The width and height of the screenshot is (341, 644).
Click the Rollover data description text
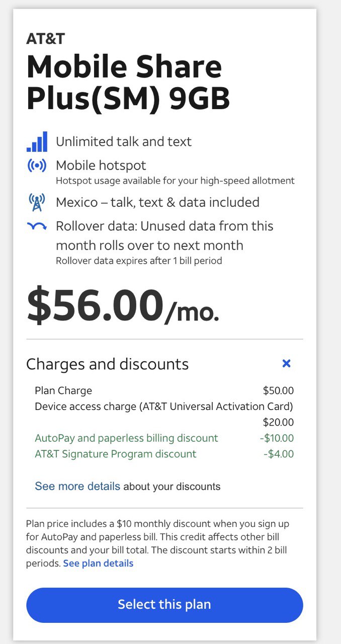pos(164,235)
